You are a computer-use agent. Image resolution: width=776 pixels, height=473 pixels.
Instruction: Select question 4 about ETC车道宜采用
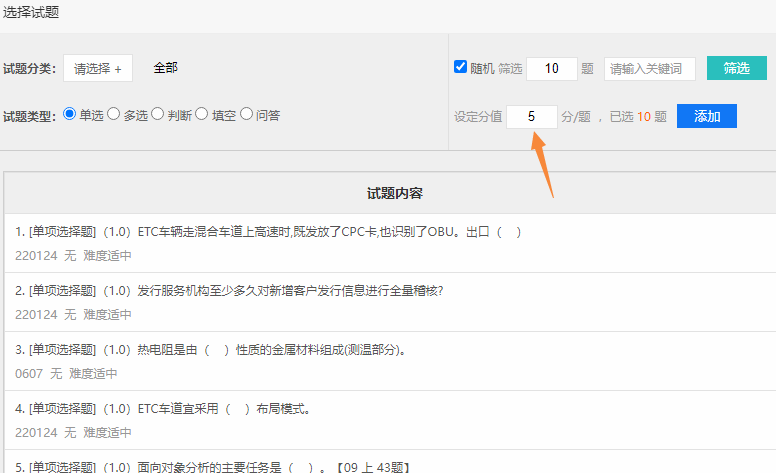(x=390, y=420)
